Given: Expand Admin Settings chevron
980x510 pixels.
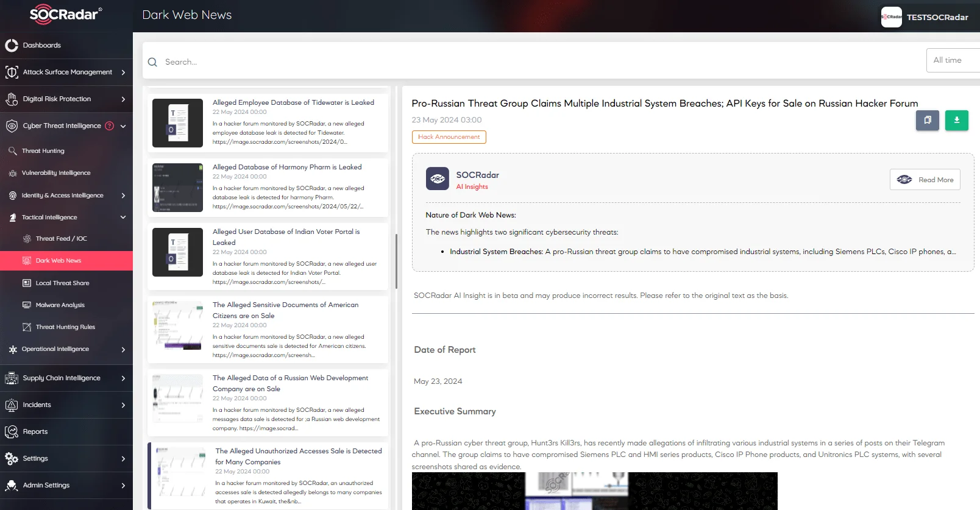Looking at the screenshot, I should tap(123, 485).
